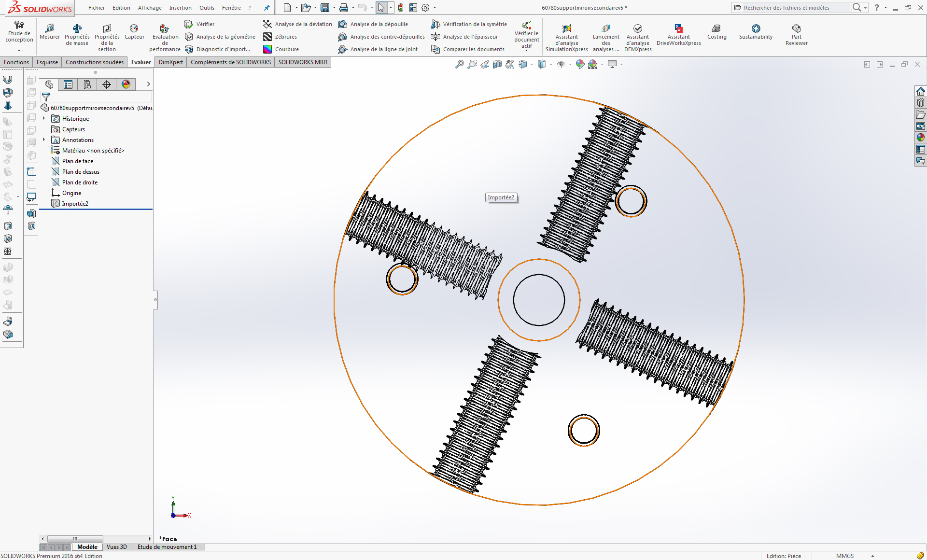The image size is (927, 560).
Task: Open New document dropdown arrow
Action: pyautogui.click(x=296, y=8)
